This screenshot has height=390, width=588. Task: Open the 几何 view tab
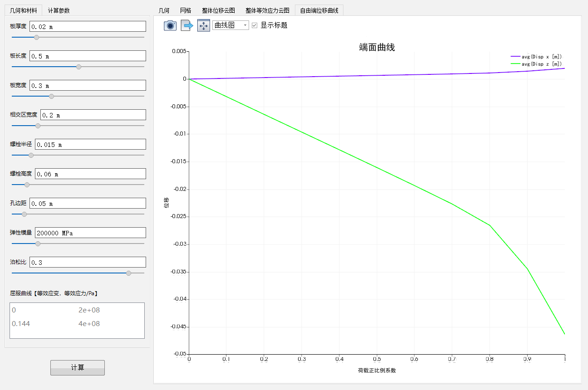(164, 10)
